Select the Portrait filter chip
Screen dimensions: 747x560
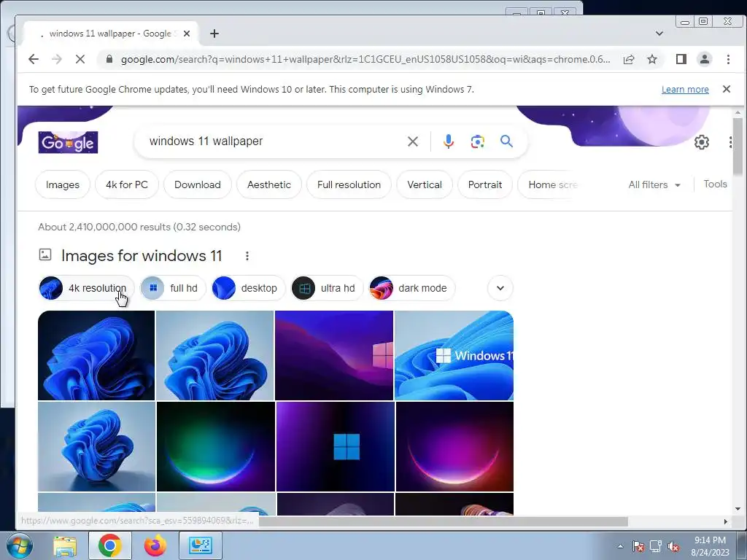click(485, 184)
